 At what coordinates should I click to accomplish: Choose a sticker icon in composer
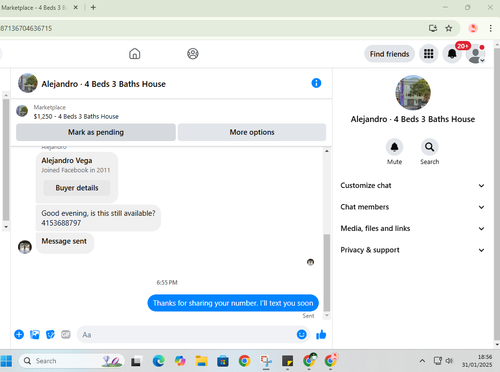click(x=50, y=334)
